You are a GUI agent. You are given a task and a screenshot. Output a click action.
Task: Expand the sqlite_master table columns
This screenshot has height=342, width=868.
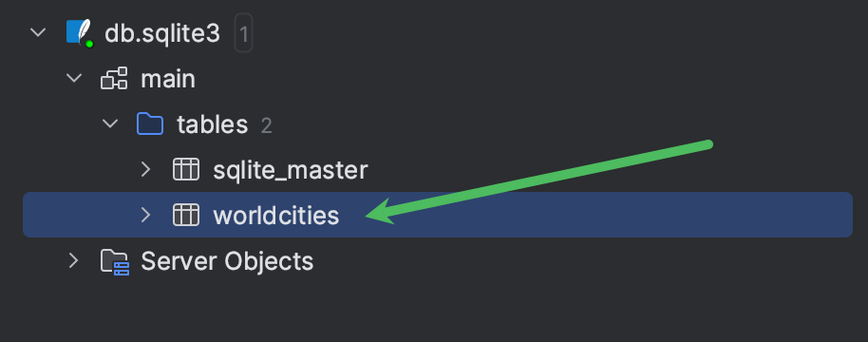point(145,169)
